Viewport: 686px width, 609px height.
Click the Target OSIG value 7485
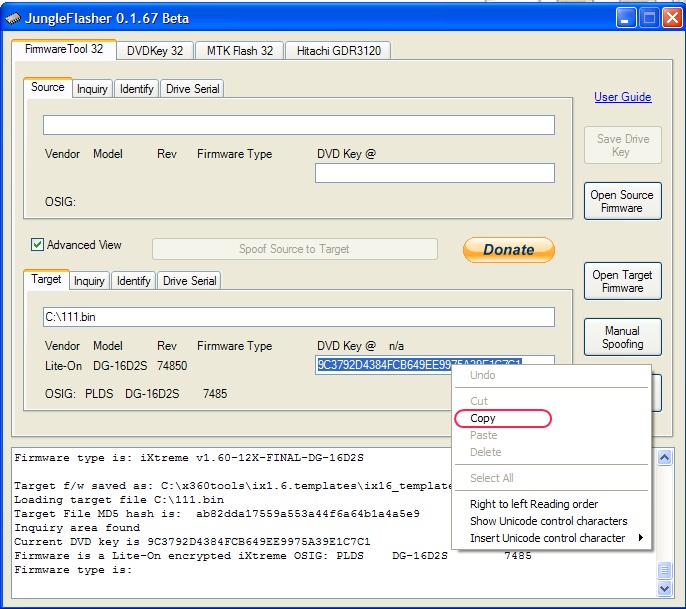pos(215,394)
